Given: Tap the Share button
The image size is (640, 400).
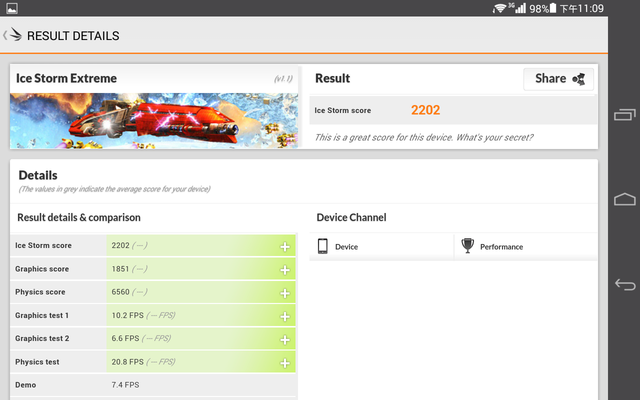Looking at the screenshot, I should pyautogui.click(x=558, y=79).
